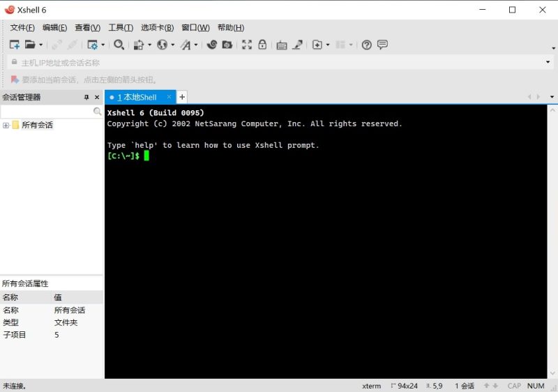Screen dimensions: 558x392
Task: Click the Find magnifier toolbar icon
Action: click(119, 45)
